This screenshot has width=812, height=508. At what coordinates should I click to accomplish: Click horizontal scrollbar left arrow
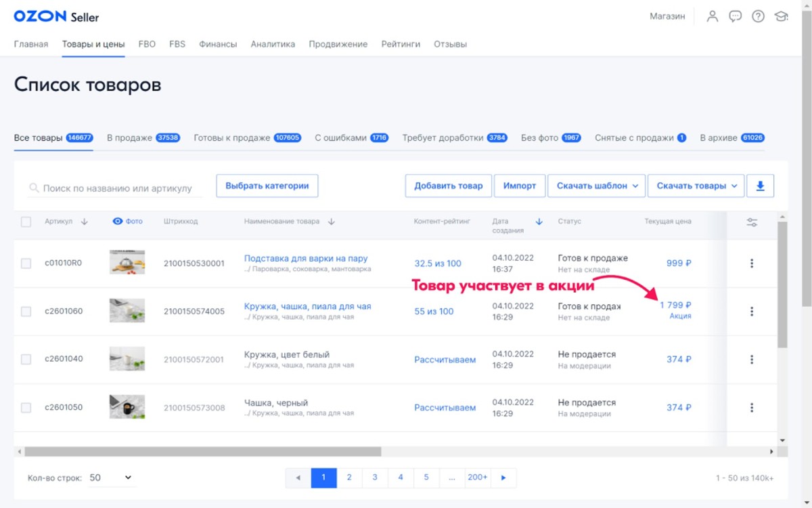[19, 451]
